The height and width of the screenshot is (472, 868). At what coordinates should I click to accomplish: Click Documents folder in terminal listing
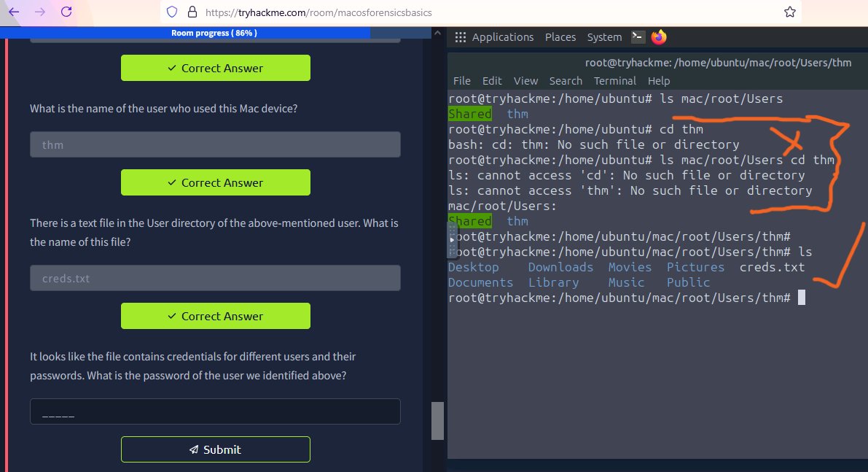[480, 282]
